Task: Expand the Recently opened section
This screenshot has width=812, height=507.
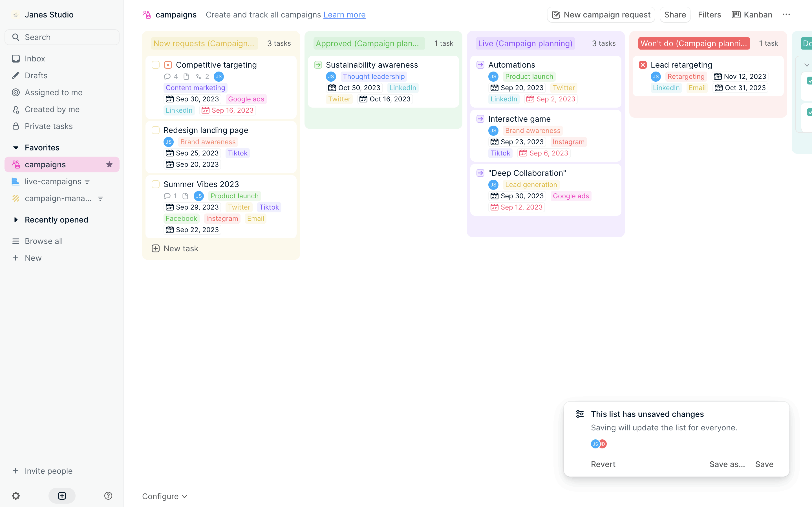Action: (x=16, y=220)
